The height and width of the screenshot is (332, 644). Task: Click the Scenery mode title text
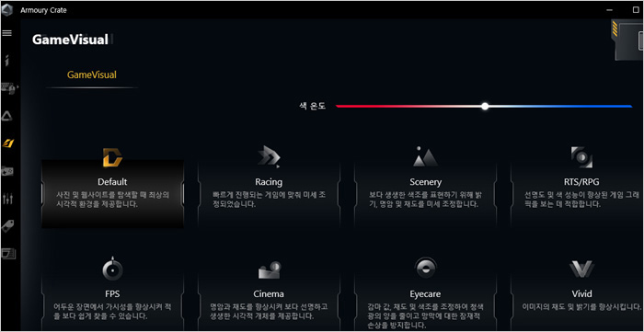coord(425,182)
